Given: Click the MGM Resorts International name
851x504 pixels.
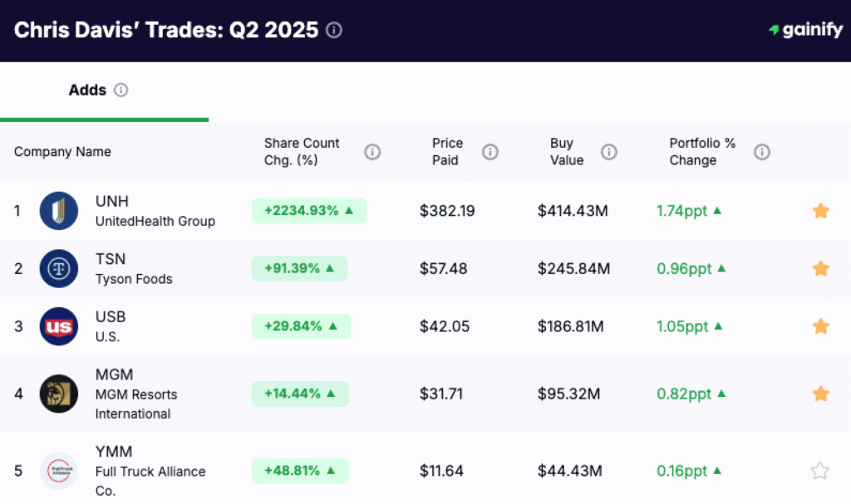Looking at the screenshot, I should point(136,404).
